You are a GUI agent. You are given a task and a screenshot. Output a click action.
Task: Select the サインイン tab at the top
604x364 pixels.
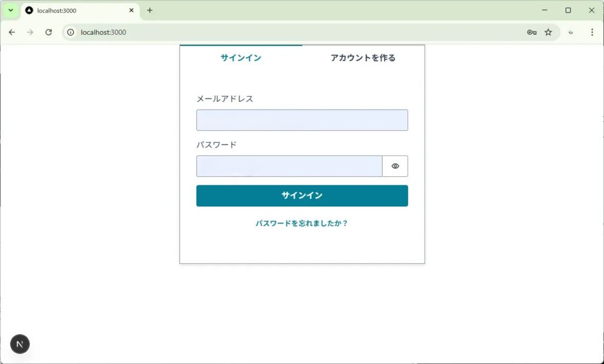[x=241, y=58]
